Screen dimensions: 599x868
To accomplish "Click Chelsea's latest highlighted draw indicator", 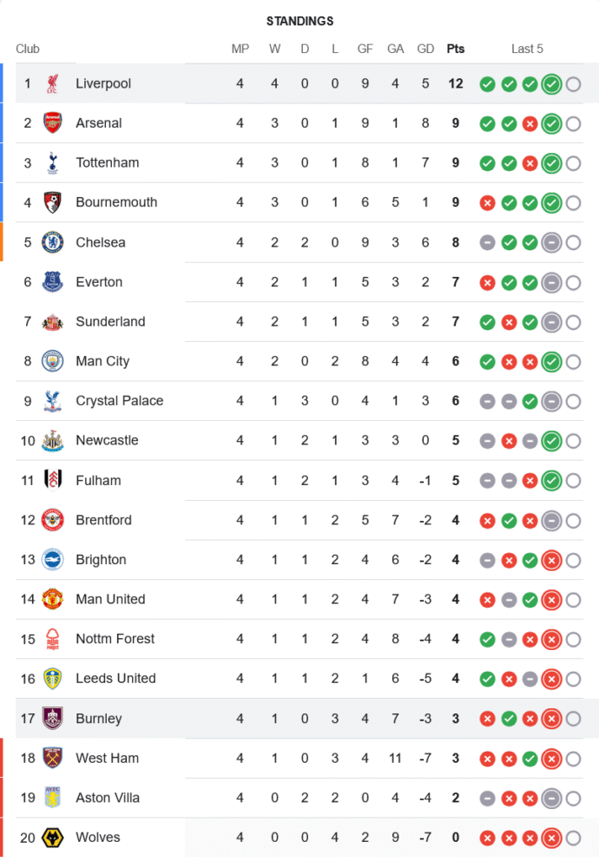I will pos(551,242).
